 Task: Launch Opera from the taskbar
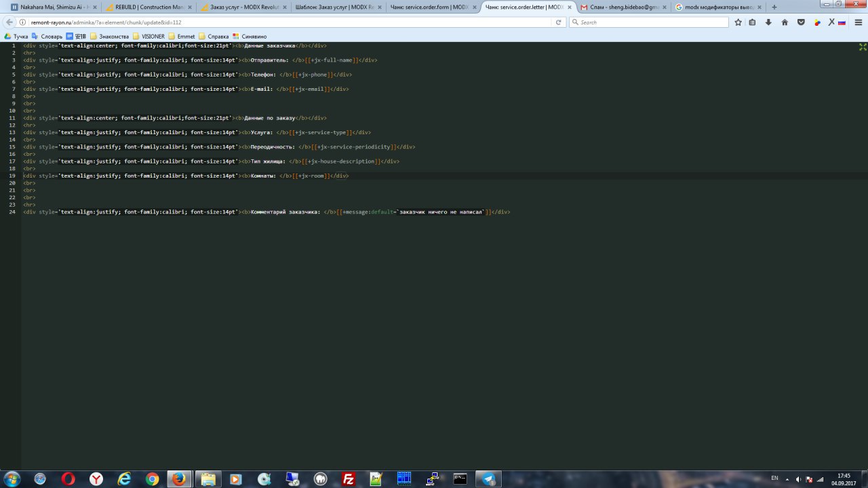coord(68,479)
